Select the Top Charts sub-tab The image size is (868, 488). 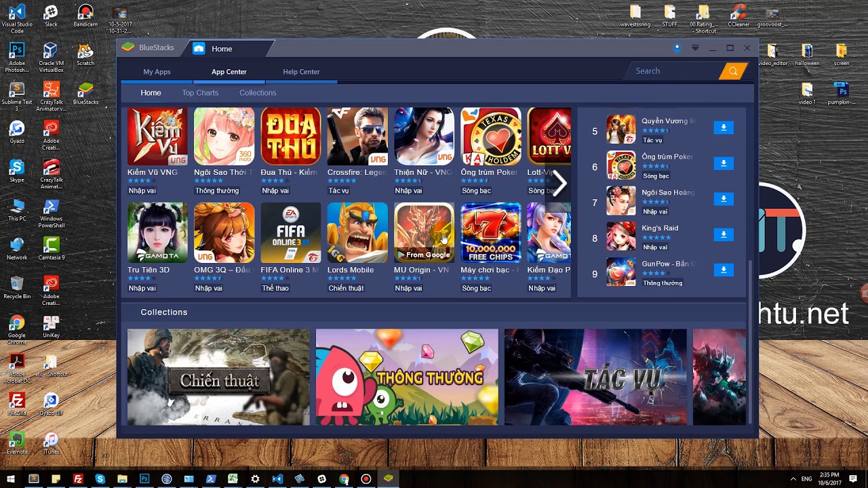200,93
